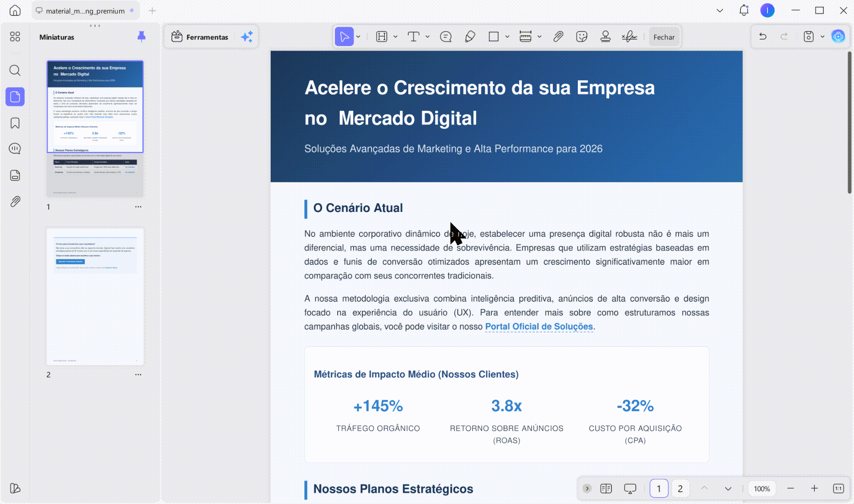Image resolution: width=854 pixels, height=504 pixels.
Task: Jump to page 1 in bottom bar
Action: [x=659, y=489]
